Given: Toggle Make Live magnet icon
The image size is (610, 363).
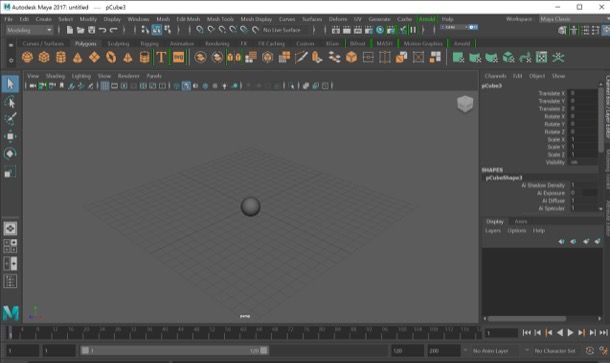Looking at the screenshot, I should pyautogui.click(x=255, y=30).
